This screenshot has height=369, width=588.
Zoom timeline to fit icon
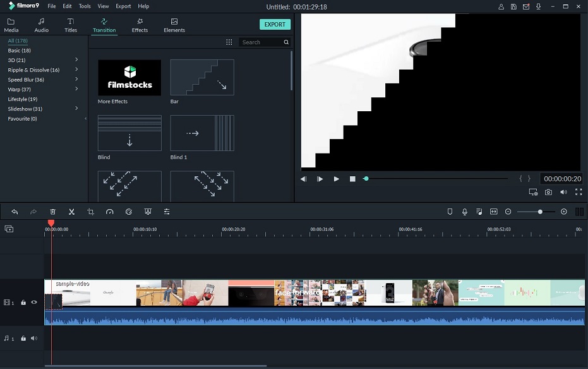[x=494, y=212]
